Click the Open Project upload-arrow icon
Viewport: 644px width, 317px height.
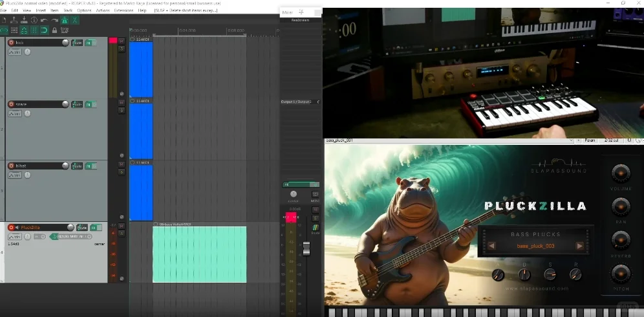14,20
